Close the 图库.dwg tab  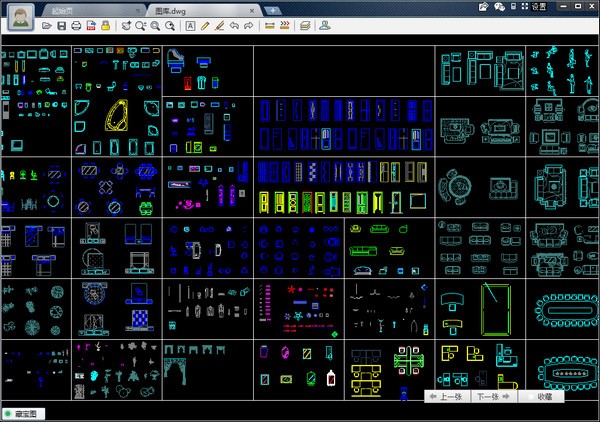[252, 11]
